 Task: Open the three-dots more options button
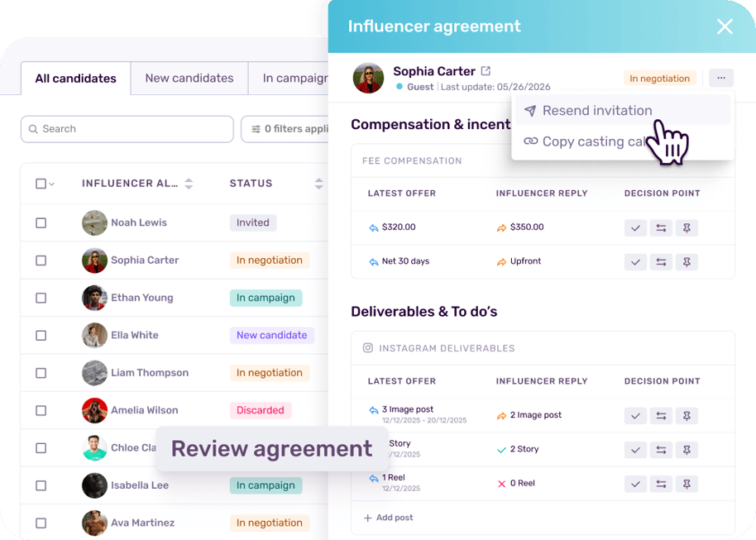click(720, 78)
